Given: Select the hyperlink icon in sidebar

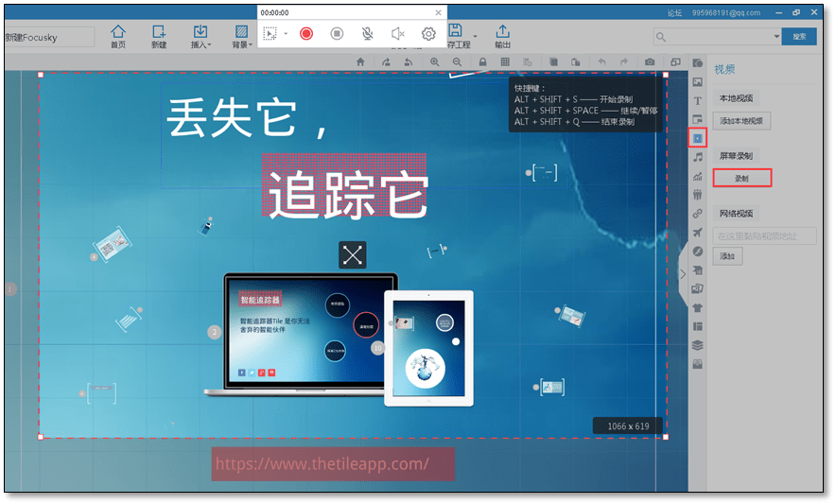Looking at the screenshot, I should tap(697, 214).
